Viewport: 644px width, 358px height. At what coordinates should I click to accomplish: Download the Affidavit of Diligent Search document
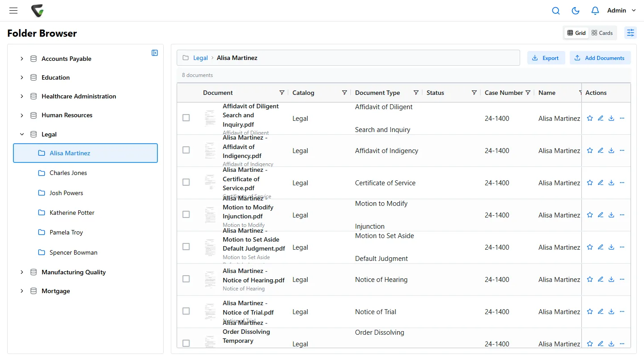(x=611, y=118)
